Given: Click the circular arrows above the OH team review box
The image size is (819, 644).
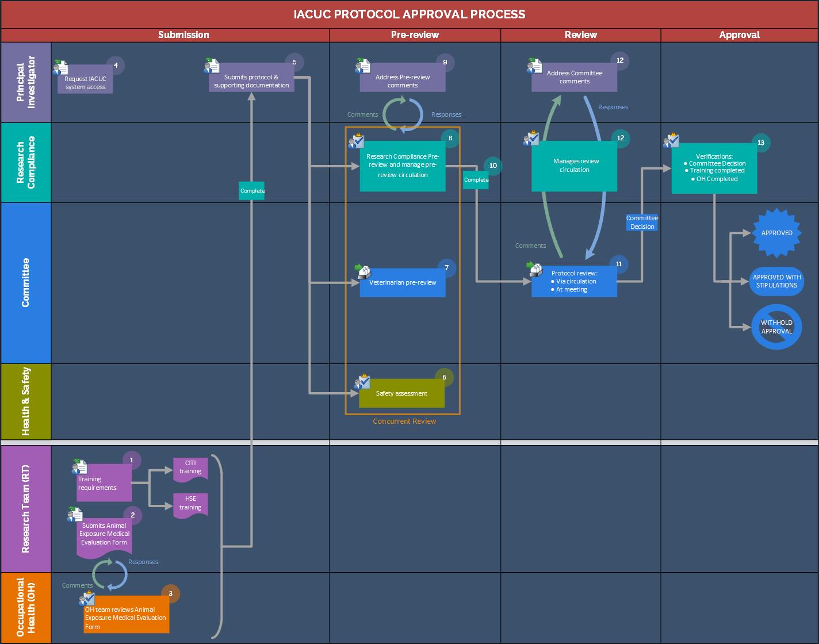Looking at the screenshot, I should point(110,574).
